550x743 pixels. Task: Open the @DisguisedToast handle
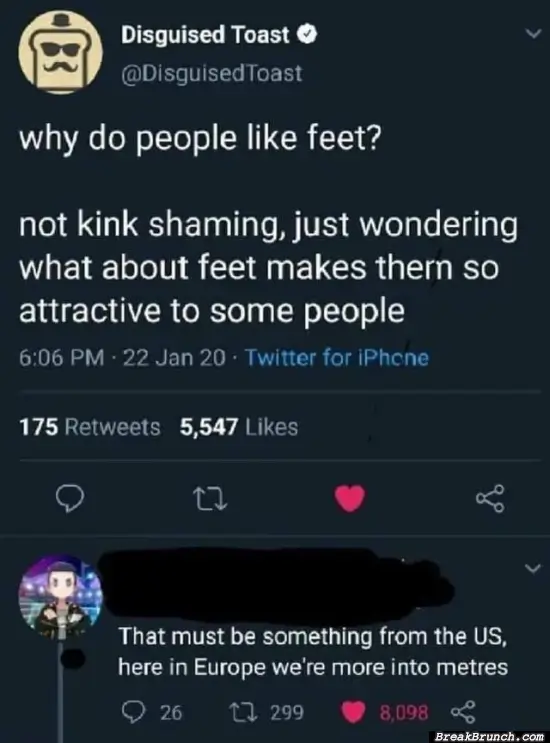tap(212, 73)
